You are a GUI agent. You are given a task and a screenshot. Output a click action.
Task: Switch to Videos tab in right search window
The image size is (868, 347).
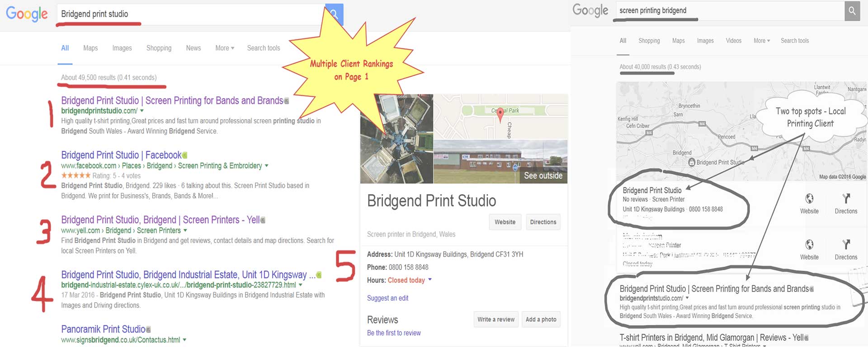click(734, 41)
